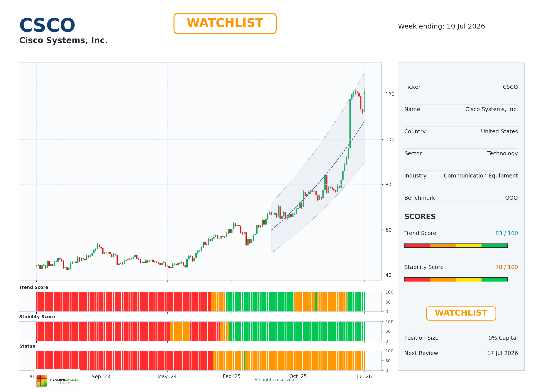Click the '83 / 100' trend score value

[x=507, y=233]
